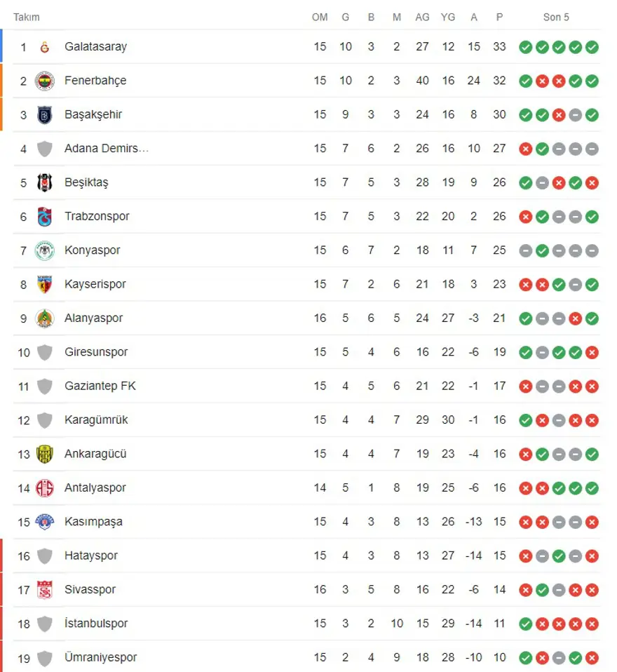Click the Galatasaray club logo
Screen dimensions: 617x672
point(45,47)
